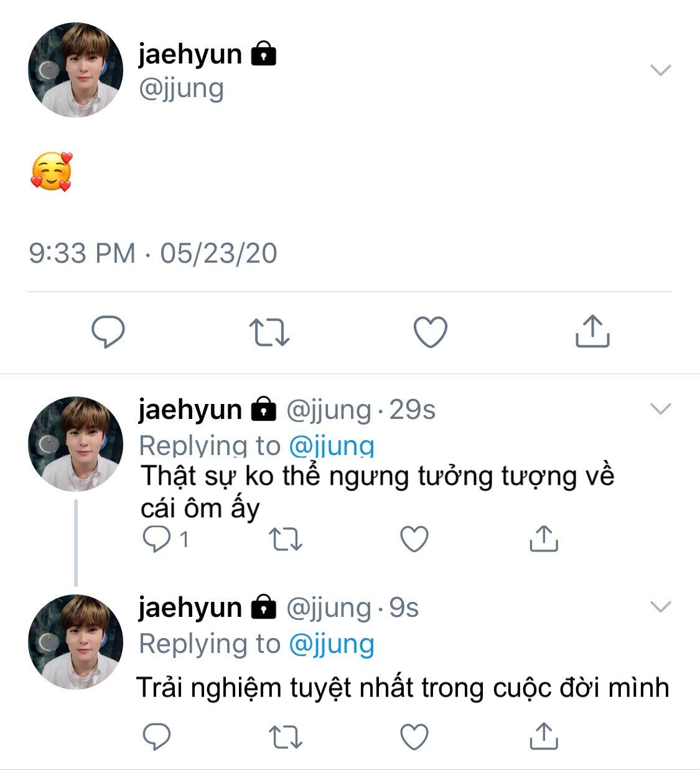This screenshot has width=700, height=770.
Task: Share the 9s reply tweet
Action: 544,736
